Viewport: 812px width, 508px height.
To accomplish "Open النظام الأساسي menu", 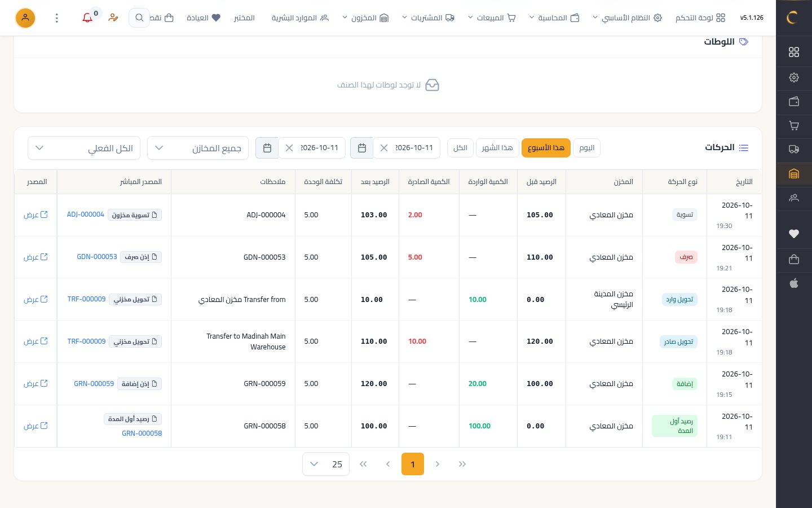I will (626, 18).
